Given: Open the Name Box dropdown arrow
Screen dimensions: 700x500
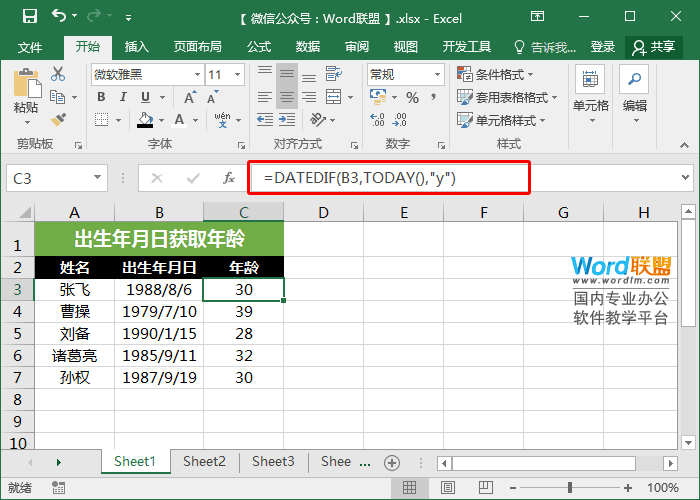Looking at the screenshot, I should [97, 178].
